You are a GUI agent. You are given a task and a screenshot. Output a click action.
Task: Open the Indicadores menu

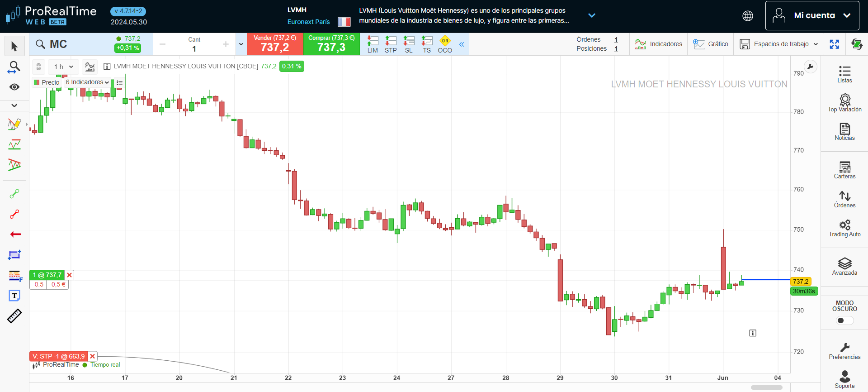(x=658, y=44)
